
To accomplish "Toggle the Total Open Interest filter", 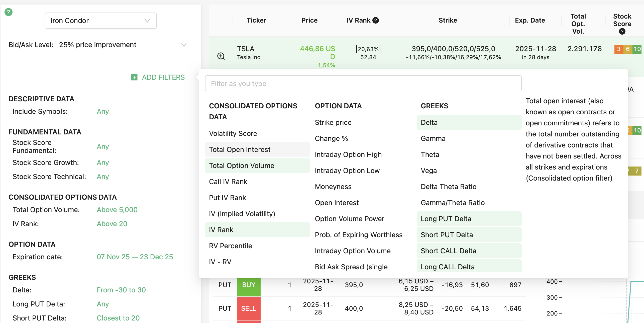I will tap(240, 149).
